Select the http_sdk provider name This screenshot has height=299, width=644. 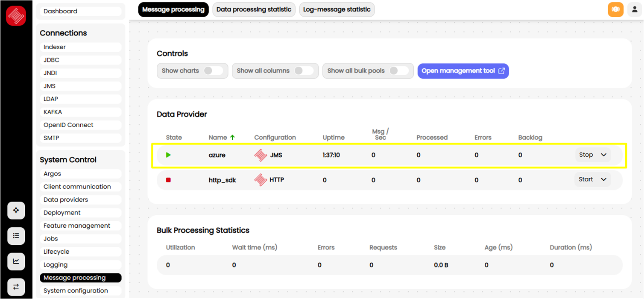pos(222,180)
